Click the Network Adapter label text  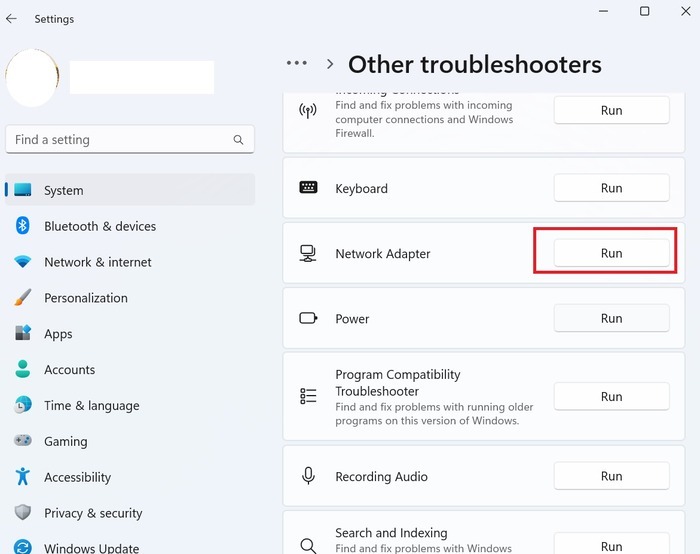(383, 254)
